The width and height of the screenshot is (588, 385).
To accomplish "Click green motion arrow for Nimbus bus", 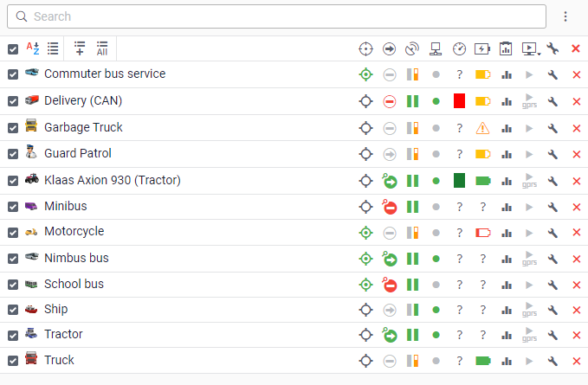I will [x=390, y=259].
